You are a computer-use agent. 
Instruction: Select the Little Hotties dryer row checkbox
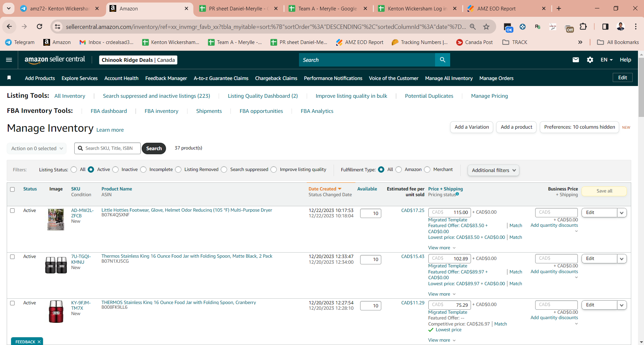(12, 211)
